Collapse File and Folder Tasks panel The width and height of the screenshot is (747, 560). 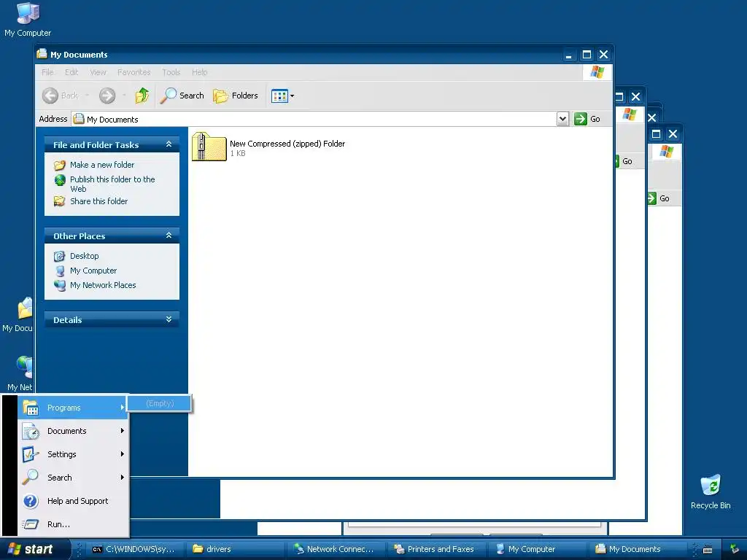[x=169, y=144]
